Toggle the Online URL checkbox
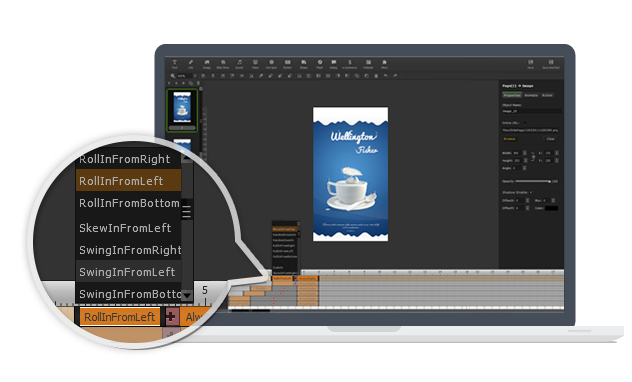 coord(524,122)
